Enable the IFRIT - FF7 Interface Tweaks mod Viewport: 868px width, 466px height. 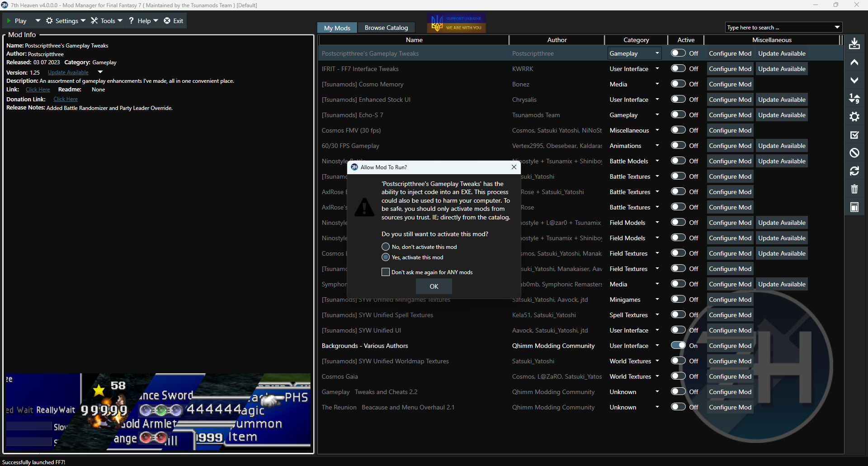point(678,68)
